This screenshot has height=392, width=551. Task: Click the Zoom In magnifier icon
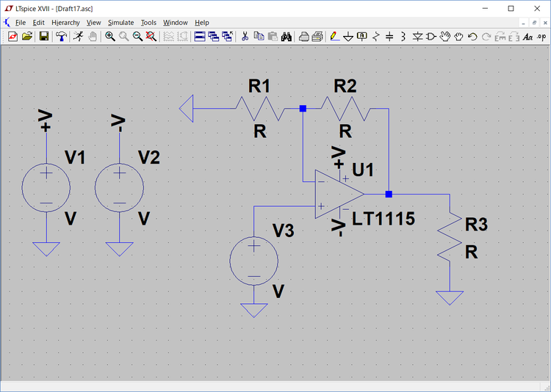pyautogui.click(x=110, y=36)
